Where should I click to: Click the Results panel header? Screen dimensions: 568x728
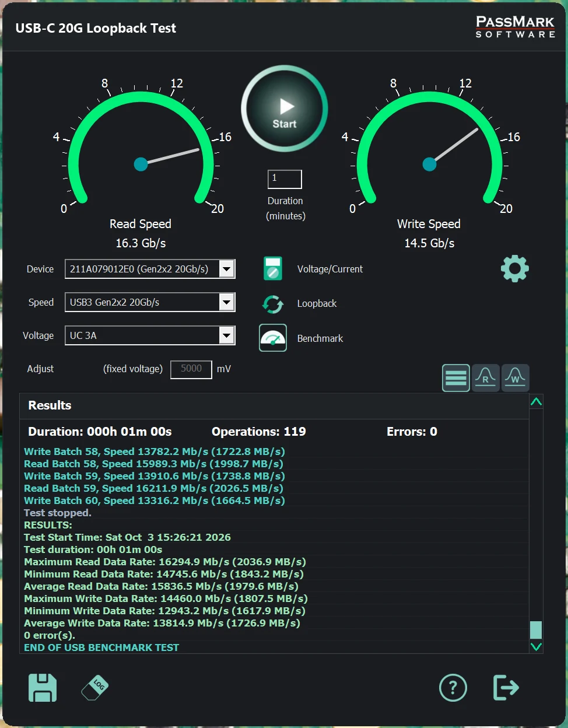[274, 405]
